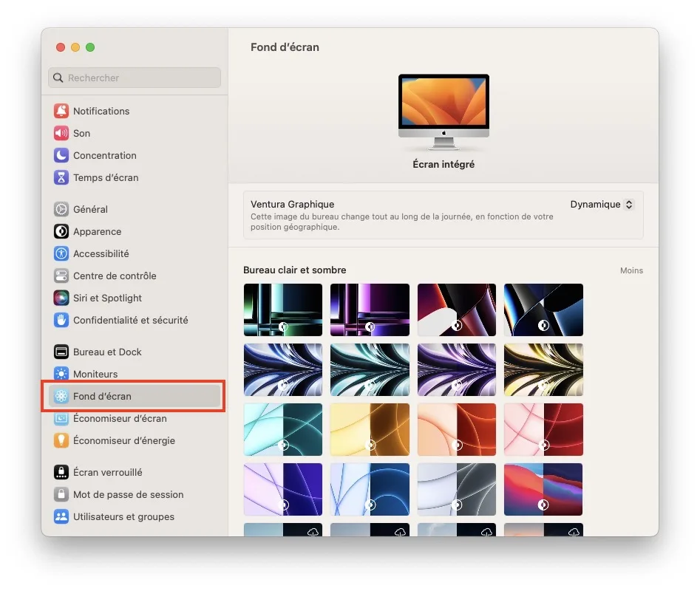Image resolution: width=700 pixels, height=591 pixels.
Task: Click the Confidentialité et sécurité hand icon
Action: coord(61,320)
